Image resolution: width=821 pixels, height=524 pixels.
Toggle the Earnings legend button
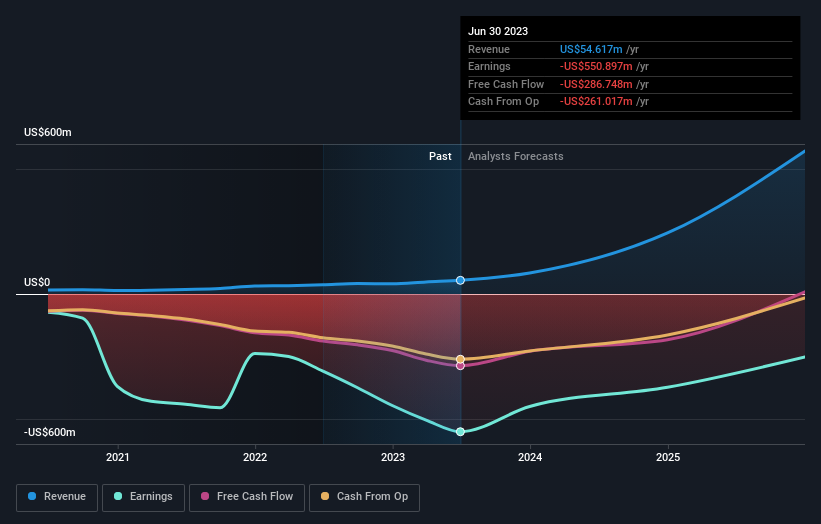143,497
